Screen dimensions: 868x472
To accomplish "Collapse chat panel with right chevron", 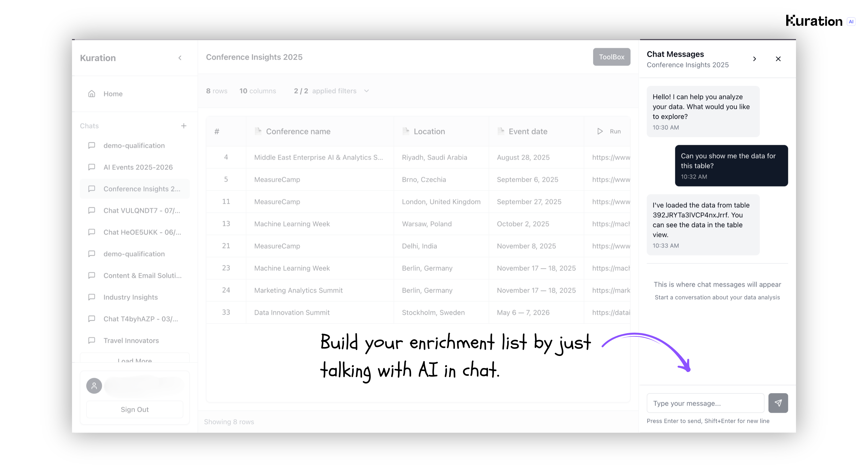I will [x=754, y=59].
